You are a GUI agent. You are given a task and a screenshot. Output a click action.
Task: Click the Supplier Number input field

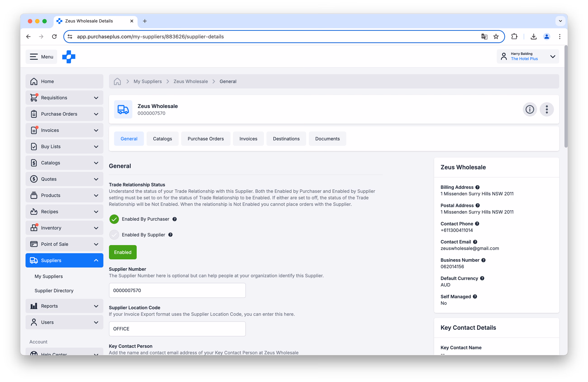tap(177, 291)
